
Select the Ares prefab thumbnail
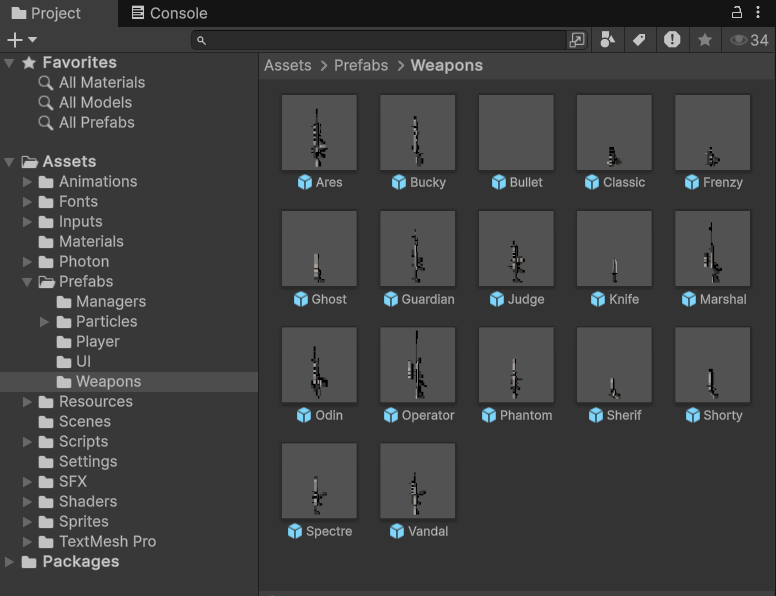[319, 132]
